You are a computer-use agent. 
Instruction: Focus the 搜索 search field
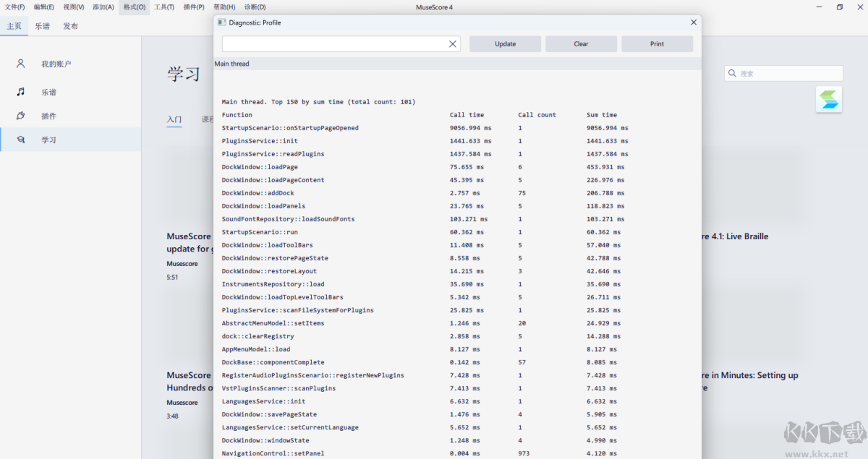783,73
